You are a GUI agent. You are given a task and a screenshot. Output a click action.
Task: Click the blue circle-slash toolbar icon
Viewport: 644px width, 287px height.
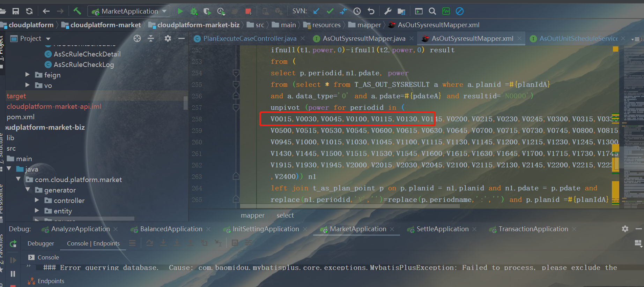click(x=460, y=11)
